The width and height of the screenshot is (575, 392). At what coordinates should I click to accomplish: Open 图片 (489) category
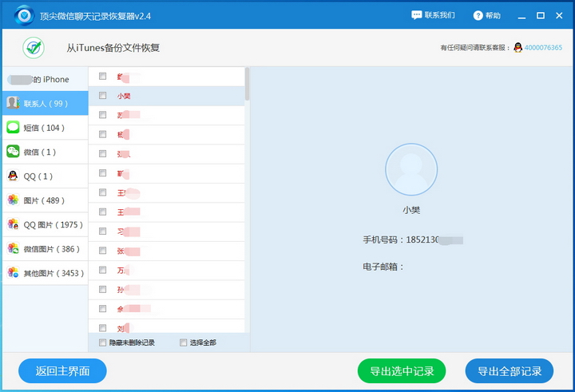pos(45,200)
